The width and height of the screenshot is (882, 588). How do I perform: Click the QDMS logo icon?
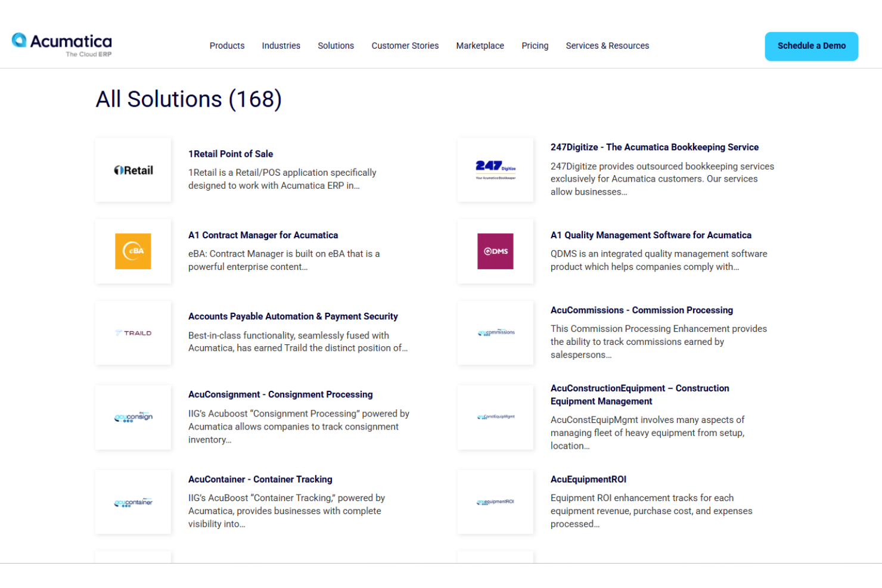[x=495, y=251]
